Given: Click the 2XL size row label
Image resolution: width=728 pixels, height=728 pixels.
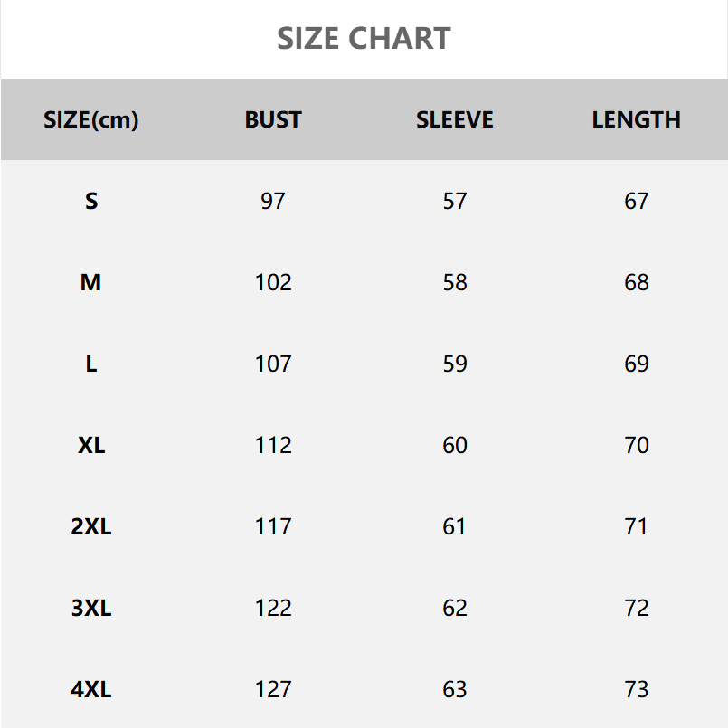Looking at the screenshot, I should click(91, 526).
